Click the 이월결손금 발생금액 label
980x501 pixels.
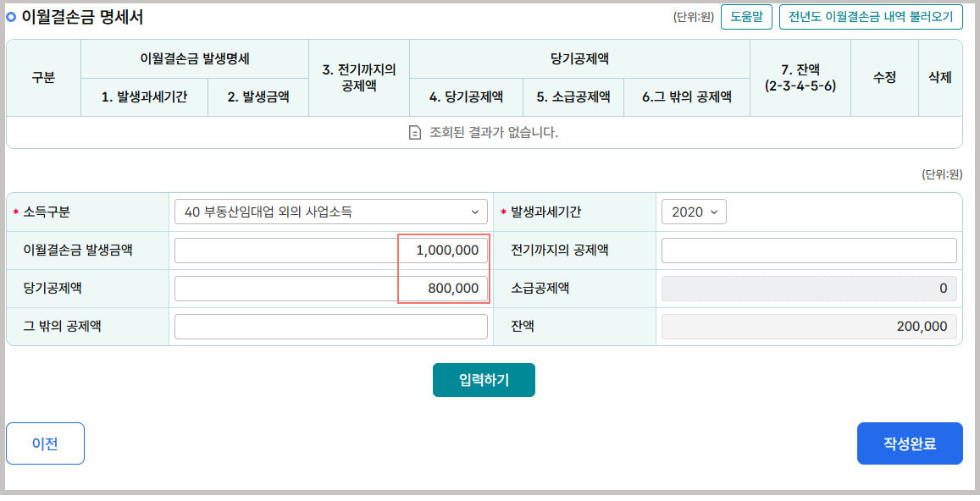tap(77, 250)
